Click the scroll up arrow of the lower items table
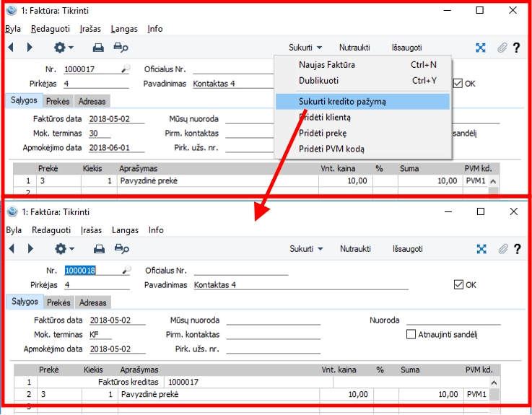This screenshot has height=415, width=532. (x=494, y=382)
